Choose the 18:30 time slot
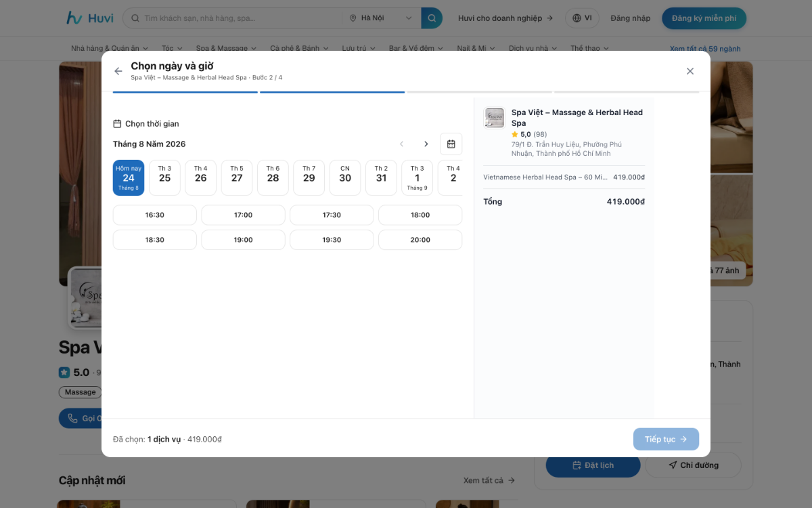The height and width of the screenshot is (508, 812). point(155,240)
